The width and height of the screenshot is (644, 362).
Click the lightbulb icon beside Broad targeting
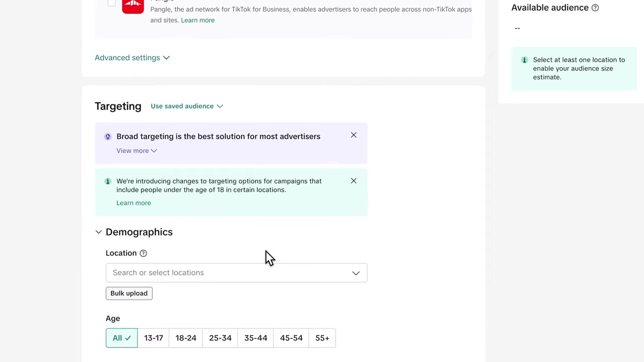point(108,137)
